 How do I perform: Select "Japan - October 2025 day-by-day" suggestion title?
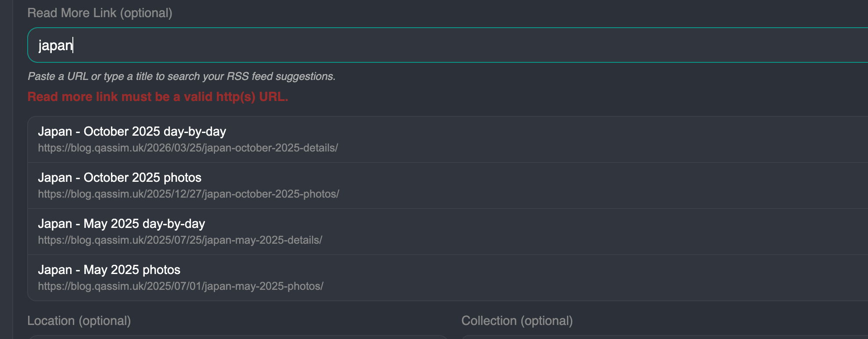coord(132,132)
